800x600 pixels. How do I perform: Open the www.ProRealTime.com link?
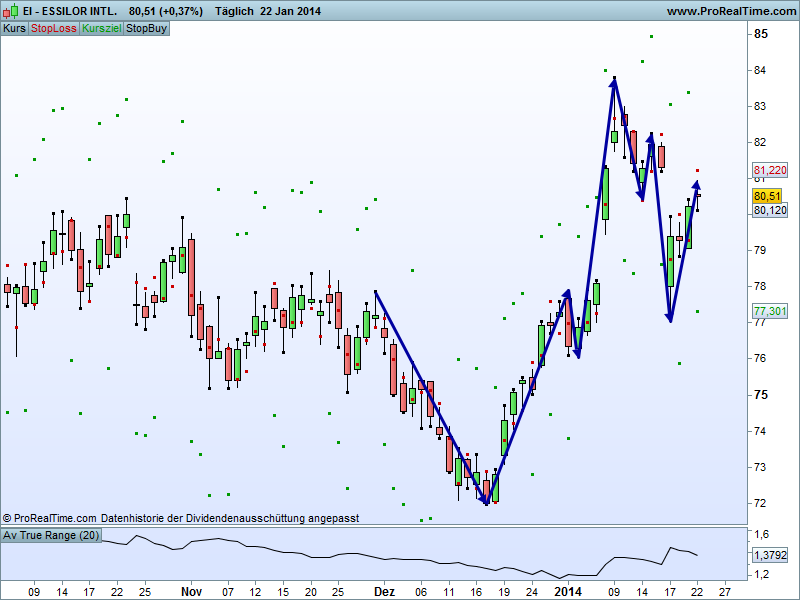tap(731, 11)
